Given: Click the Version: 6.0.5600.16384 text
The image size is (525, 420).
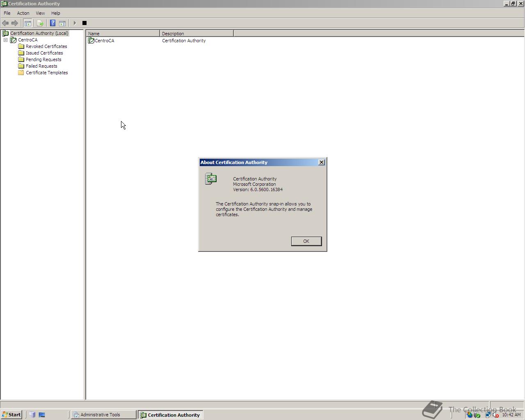Looking at the screenshot, I should (x=258, y=189).
